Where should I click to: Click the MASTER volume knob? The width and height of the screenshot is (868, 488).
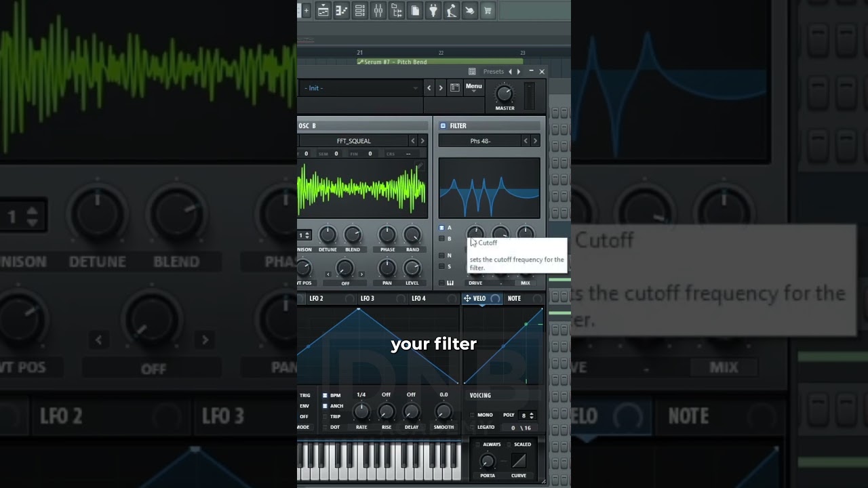pos(505,94)
